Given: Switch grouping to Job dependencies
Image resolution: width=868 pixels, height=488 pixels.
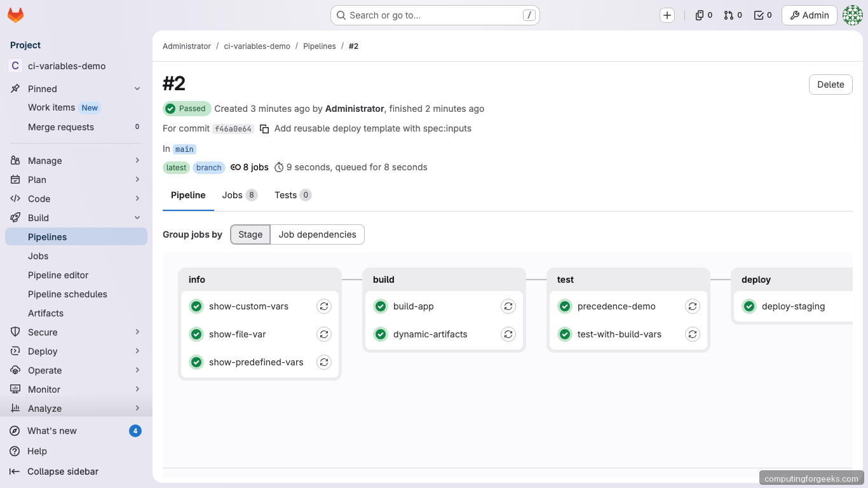Looking at the screenshot, I should click(x=317, y=234).
